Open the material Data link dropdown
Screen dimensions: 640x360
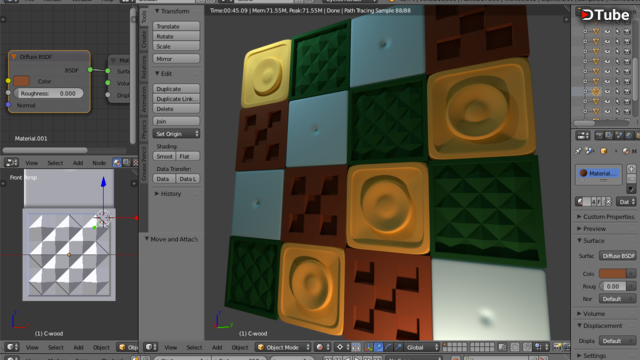click(627, 202)
